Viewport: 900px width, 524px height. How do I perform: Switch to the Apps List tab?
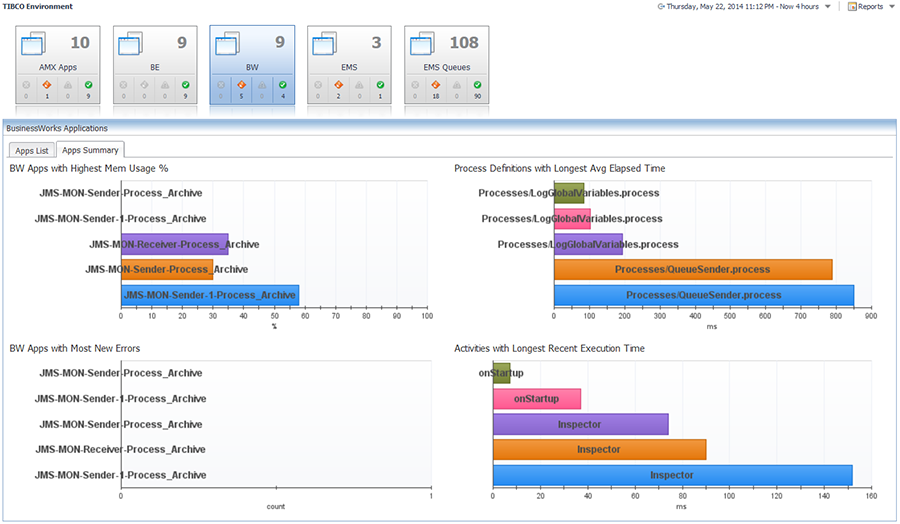(32, 150)
